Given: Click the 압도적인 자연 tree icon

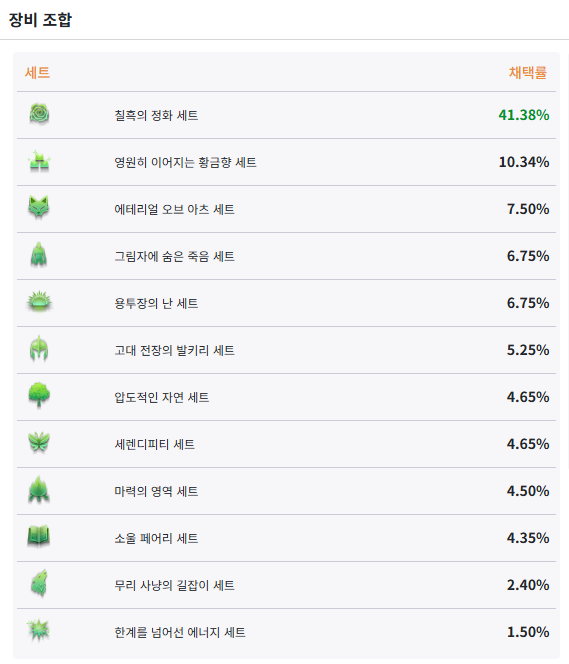Looking at the screenshot, I should coord(39,395).
